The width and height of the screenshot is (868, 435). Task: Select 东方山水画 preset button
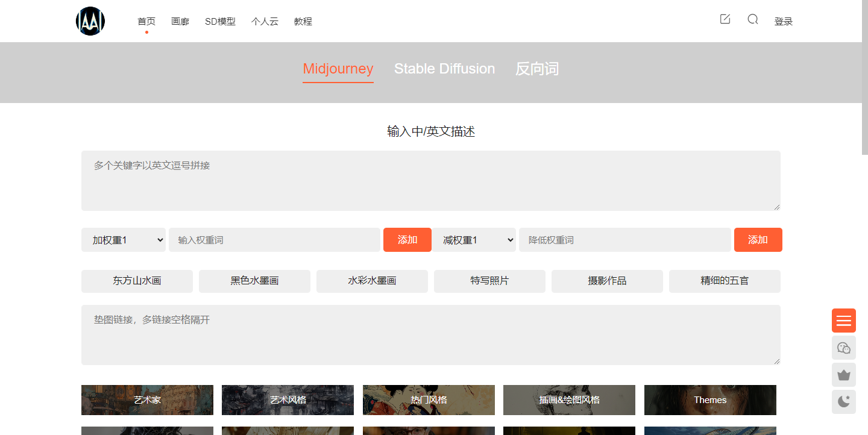137,281
